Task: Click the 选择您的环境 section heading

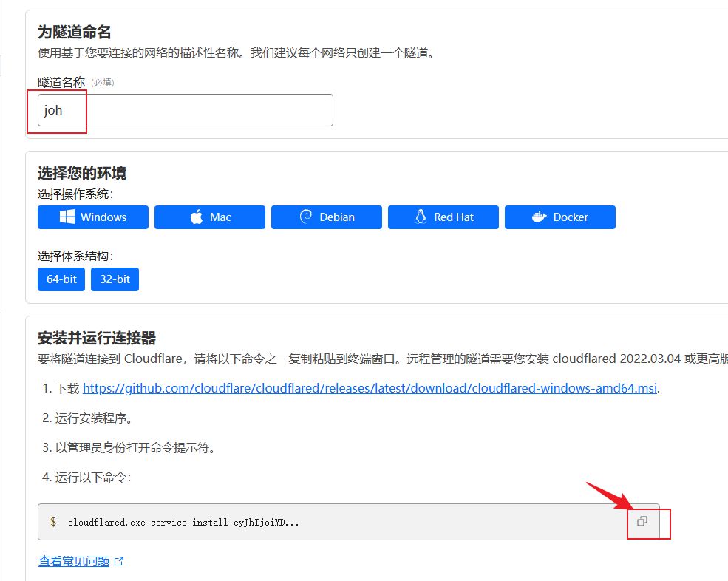Action: click(82, 173)
